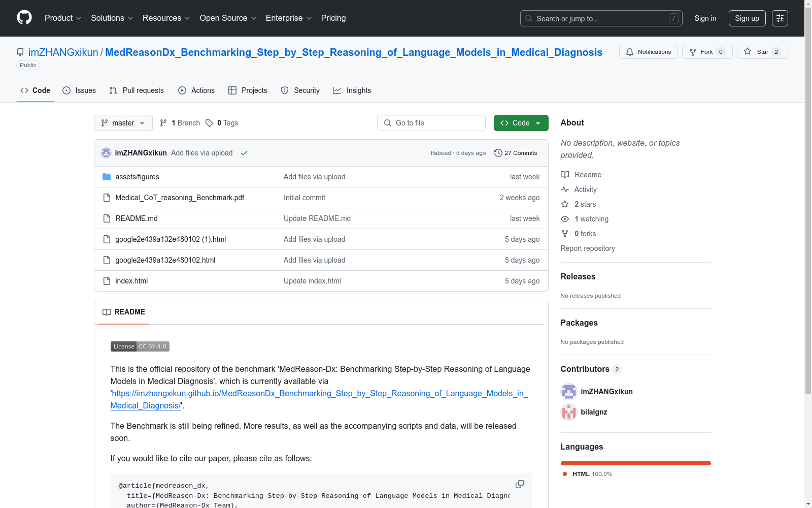Image resolution: width=812 pixels, height=508 pixels.
Task: Open the Contributors section heading link
Action: click(591, 369)
